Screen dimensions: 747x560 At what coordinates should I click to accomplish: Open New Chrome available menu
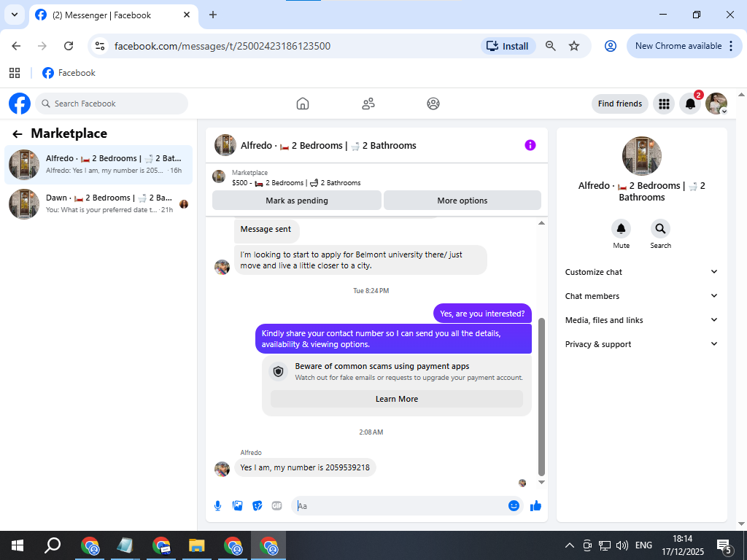[684, 46]
